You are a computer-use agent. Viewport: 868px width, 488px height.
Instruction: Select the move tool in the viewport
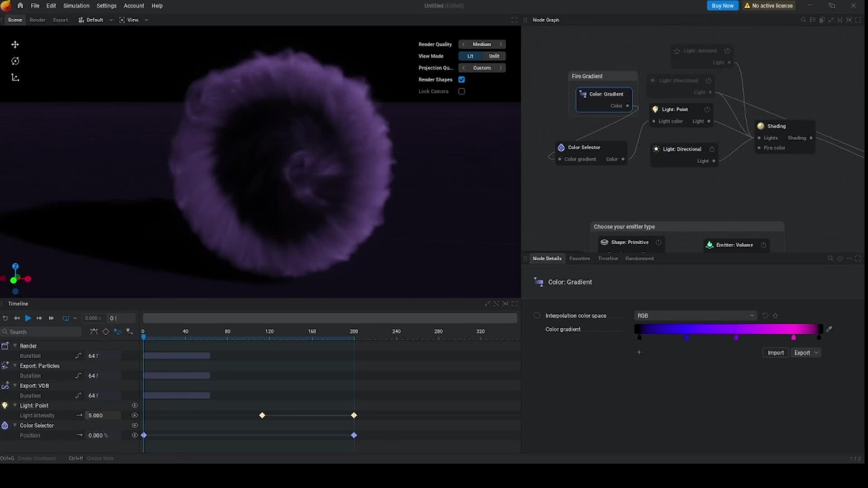click(15, 44)
